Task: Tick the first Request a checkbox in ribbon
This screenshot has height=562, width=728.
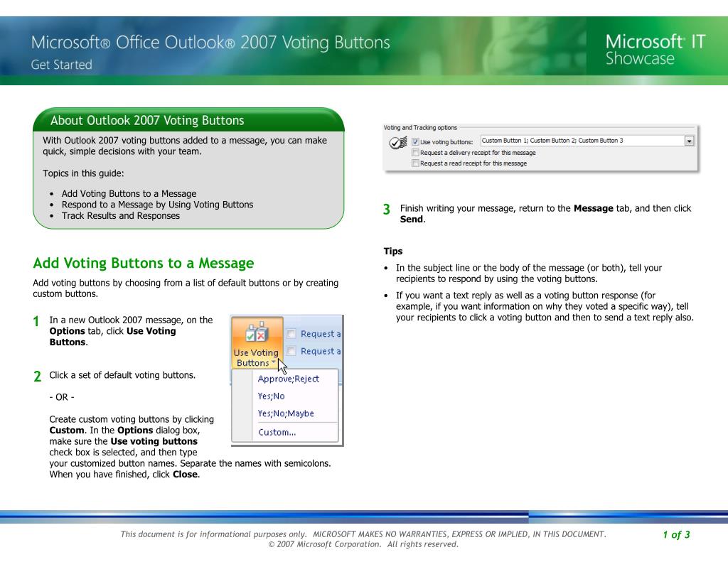Action: [291, 333]
